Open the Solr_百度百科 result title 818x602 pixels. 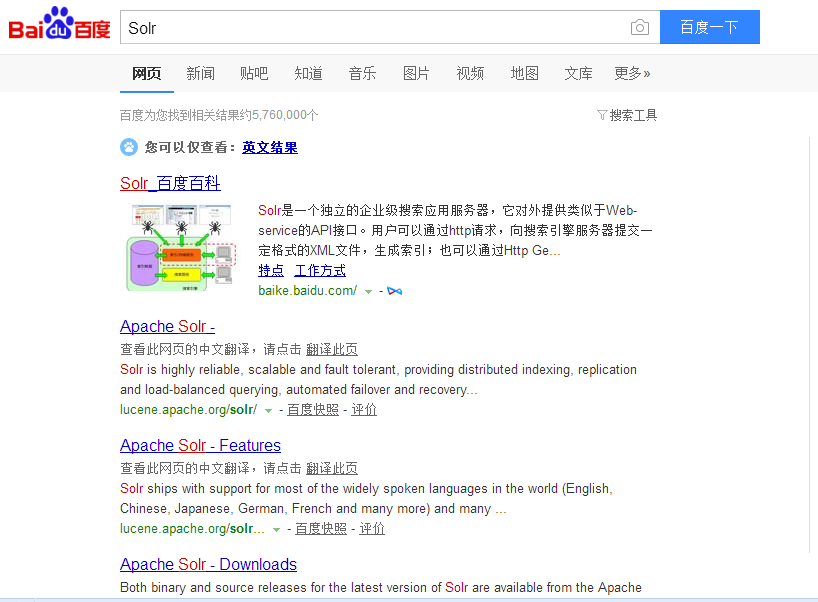[170, 183]
